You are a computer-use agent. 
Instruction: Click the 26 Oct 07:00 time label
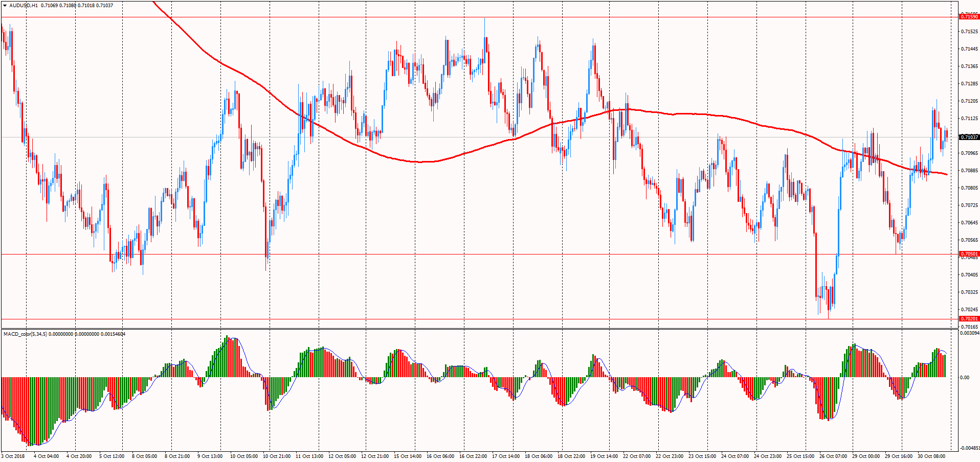coord(833,456)
